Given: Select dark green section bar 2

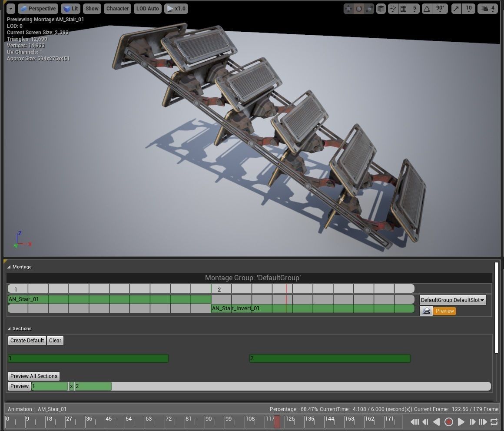Looking at the screenshot, I should [330, 358].
